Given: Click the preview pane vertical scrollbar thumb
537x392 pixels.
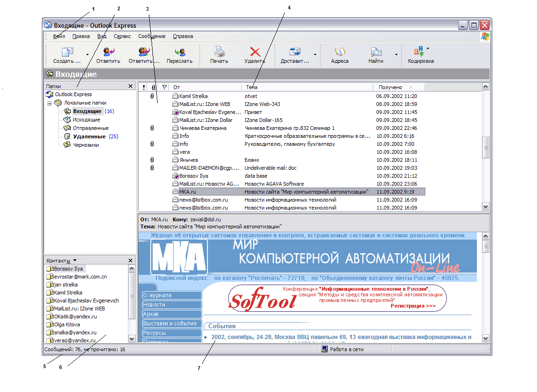Looking at the screenshot, I should pos(486,246).
